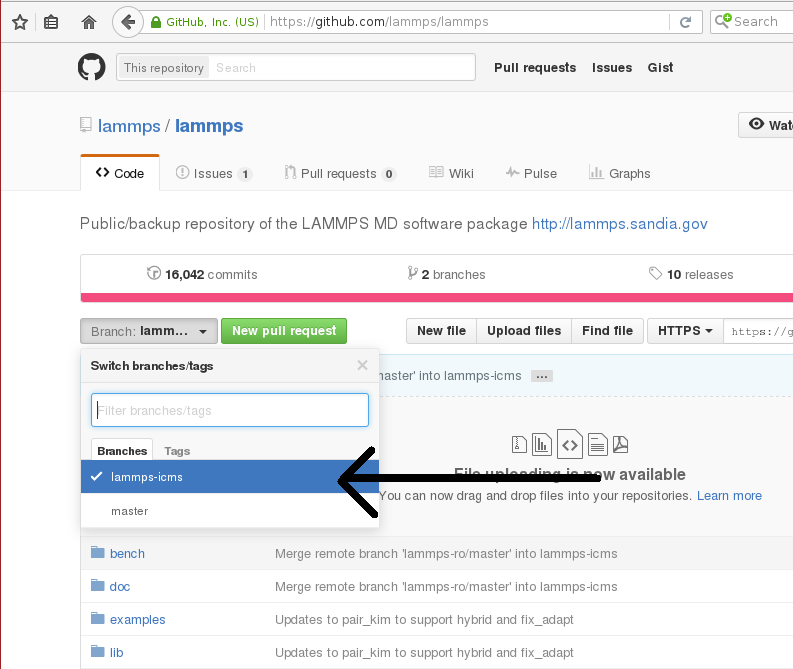Click the examples row commit message

pyautogui.click(x=424, y=619)
